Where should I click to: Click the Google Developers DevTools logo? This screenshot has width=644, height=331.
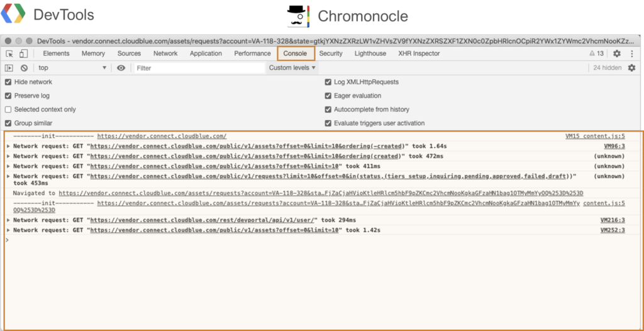[x=13, y=14]
